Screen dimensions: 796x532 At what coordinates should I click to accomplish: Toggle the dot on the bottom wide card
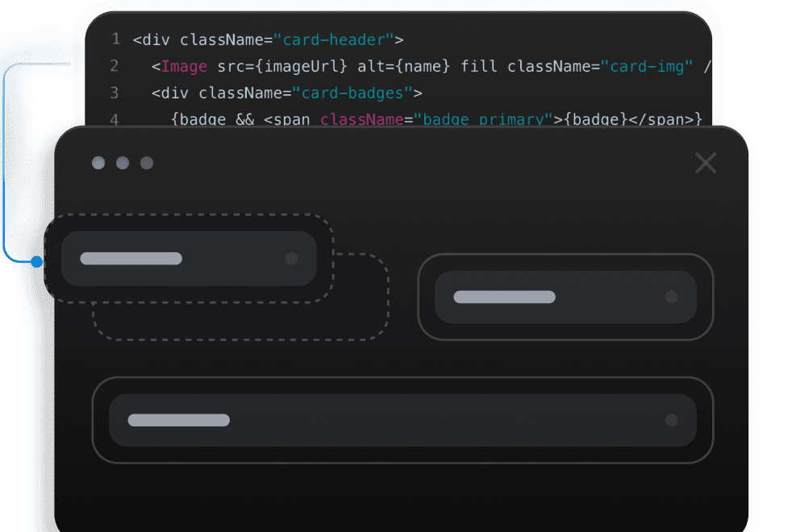(671, 421)
